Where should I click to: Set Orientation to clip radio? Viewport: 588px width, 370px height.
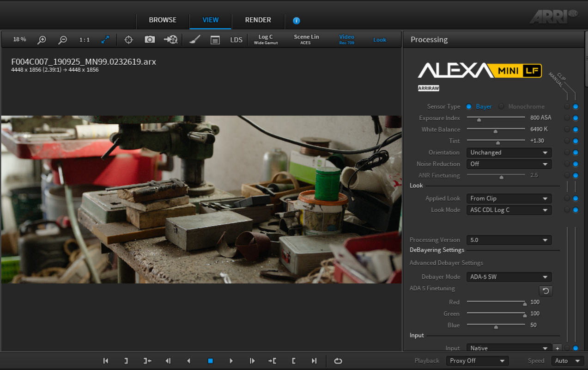(576, 152)
